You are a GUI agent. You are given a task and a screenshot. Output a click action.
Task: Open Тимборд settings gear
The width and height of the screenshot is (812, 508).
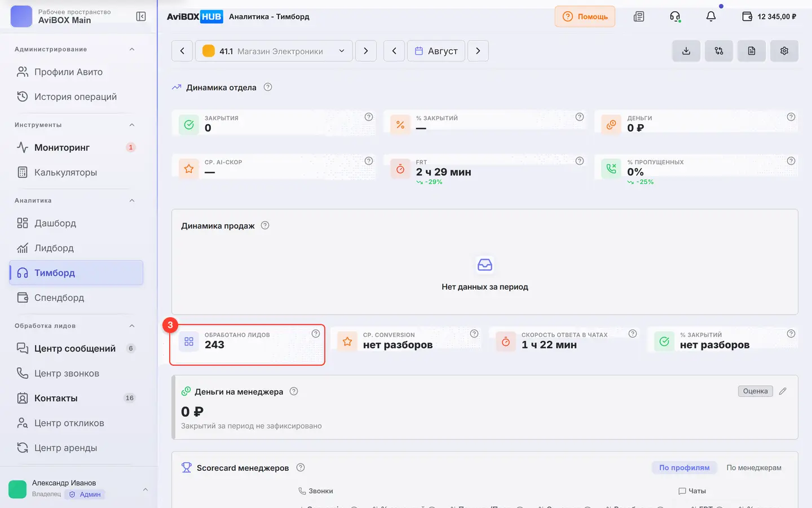click(784, 51)
